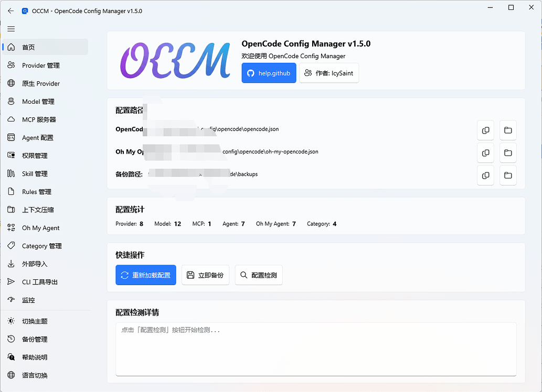Toggle the hamburger navigation menu
542x392 pixels.
point(11,29)
